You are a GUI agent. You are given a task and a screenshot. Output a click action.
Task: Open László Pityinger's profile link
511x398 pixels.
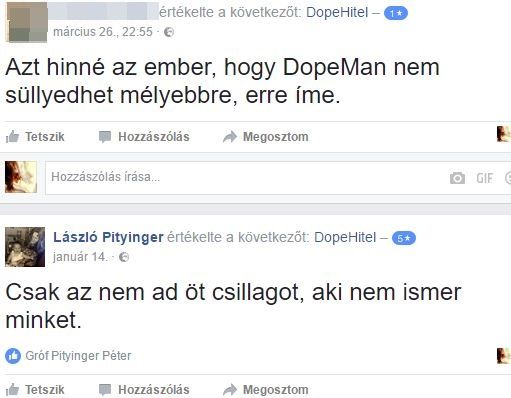pyautogui.click(x=108, y=237)
